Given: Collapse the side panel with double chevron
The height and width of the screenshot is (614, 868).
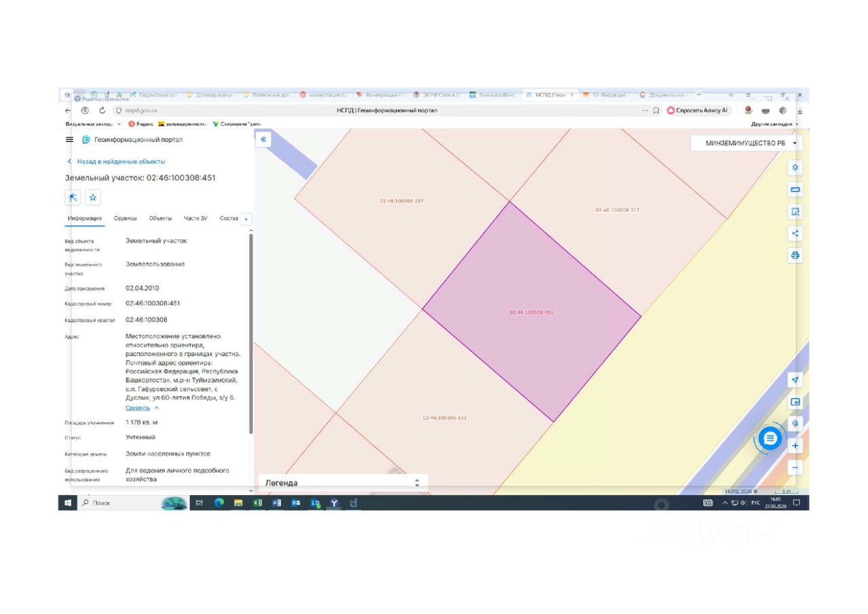Looking at the screenshot, I should 263,139.
